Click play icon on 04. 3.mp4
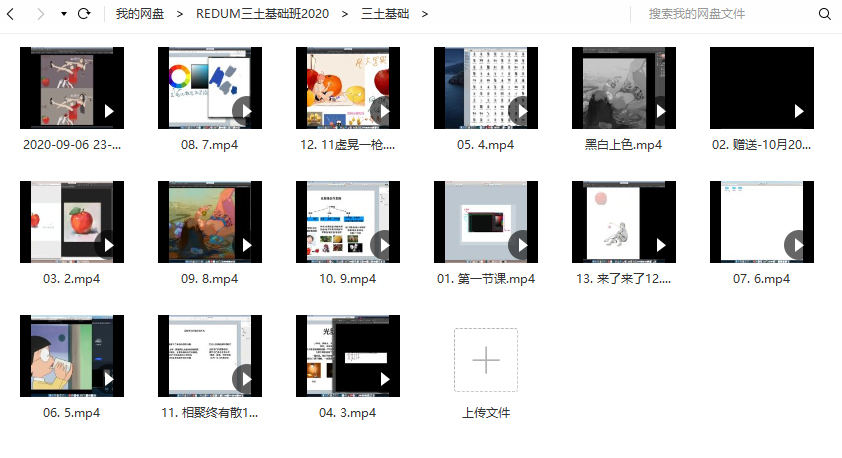 (383, 378)
